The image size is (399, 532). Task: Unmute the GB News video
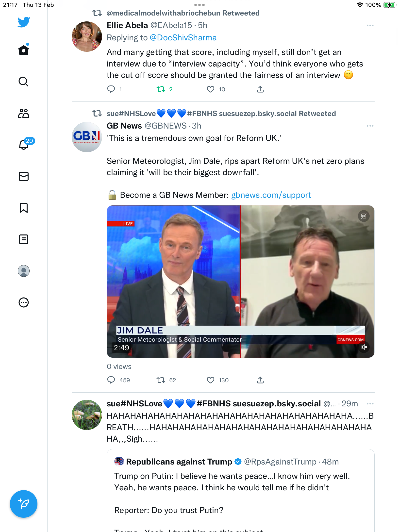tap(364, 347)
